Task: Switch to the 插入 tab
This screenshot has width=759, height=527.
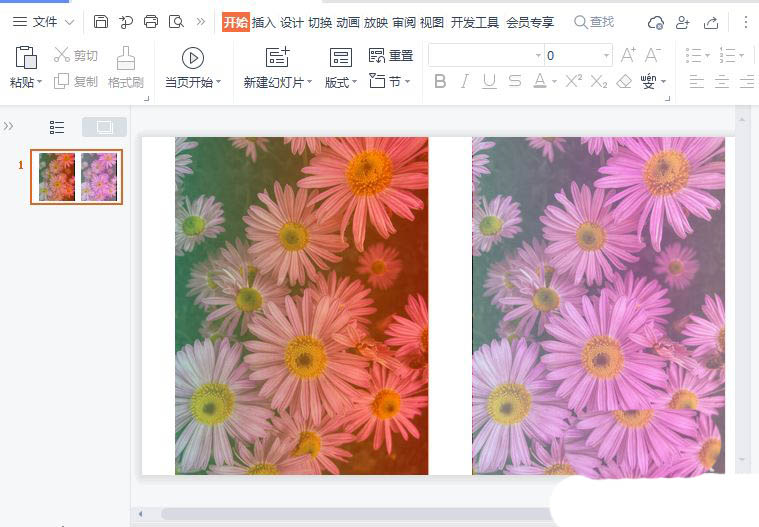Action: 263,22
